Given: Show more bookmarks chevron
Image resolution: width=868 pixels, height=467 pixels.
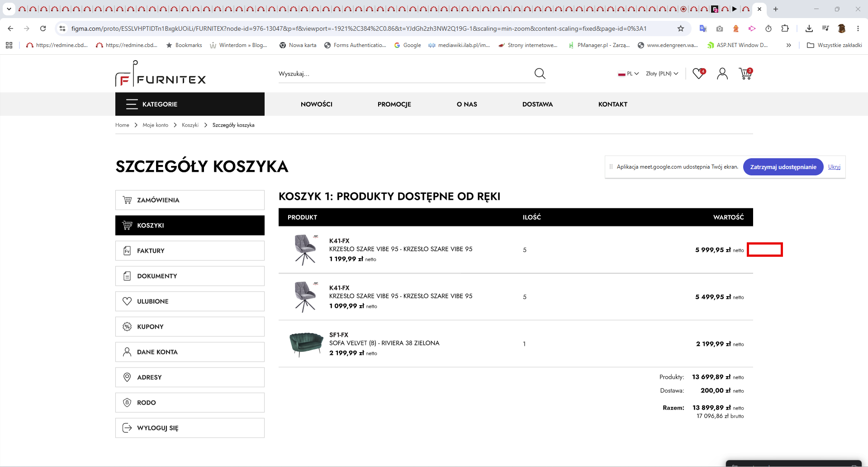Looking at the screenshot, I should coord(789,45).
